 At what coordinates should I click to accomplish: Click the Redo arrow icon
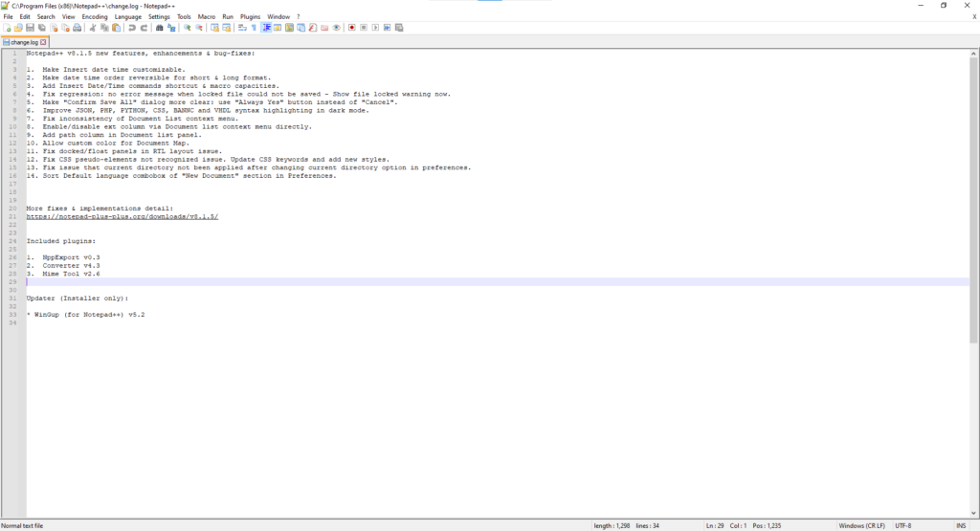click(144, 28)
